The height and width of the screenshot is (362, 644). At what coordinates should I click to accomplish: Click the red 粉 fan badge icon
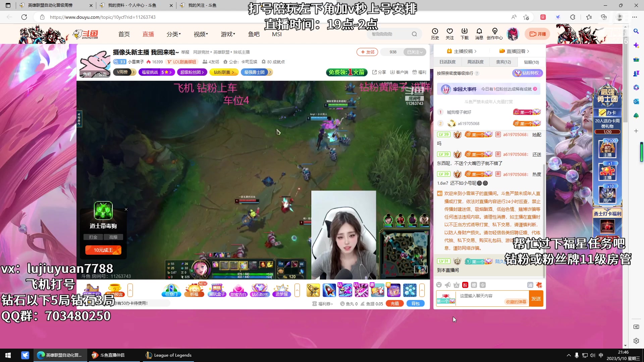click(465, 285)
